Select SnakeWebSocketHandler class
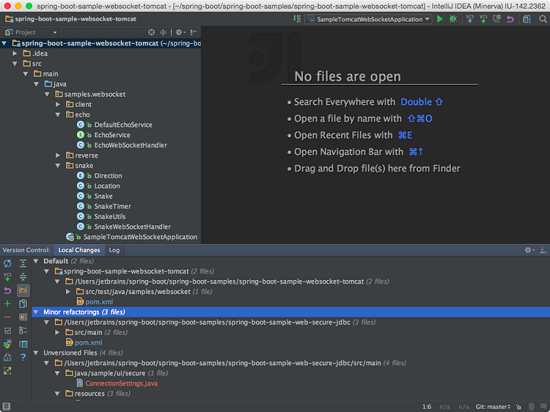 [133, 227]
